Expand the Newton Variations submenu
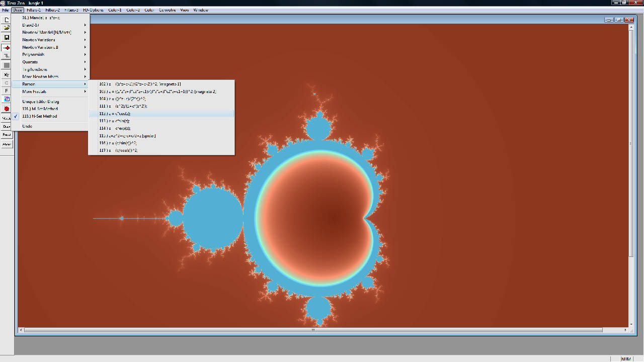Image resolution: width=644 pixels, height=362 pixels. (x=50, y=40)
